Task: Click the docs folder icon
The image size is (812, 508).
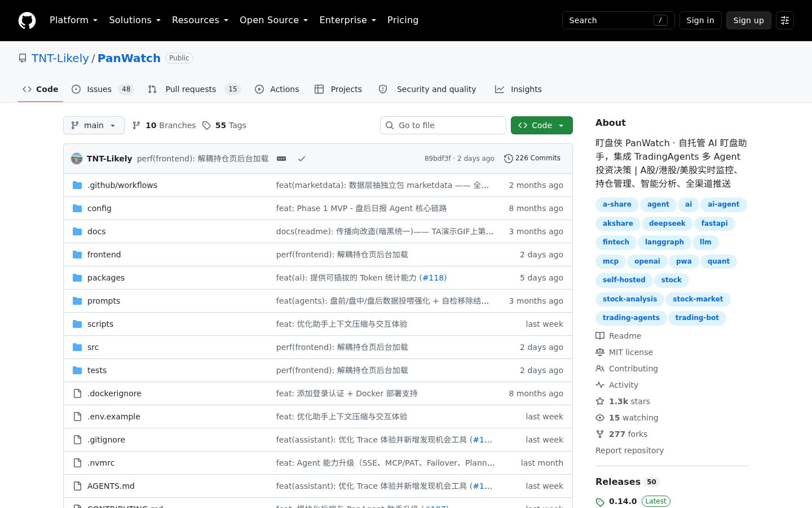Action: point(77,231)
